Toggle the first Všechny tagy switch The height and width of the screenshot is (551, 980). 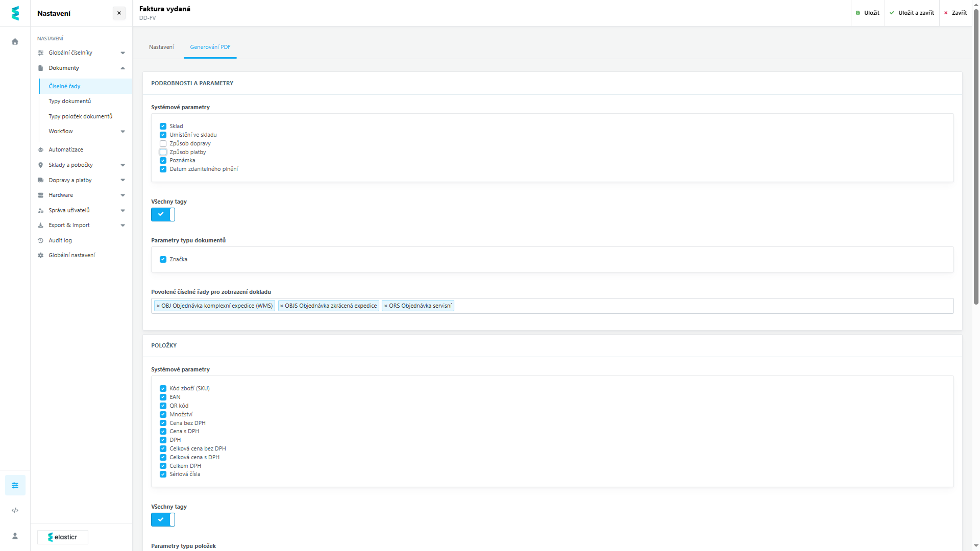[163, 214]
